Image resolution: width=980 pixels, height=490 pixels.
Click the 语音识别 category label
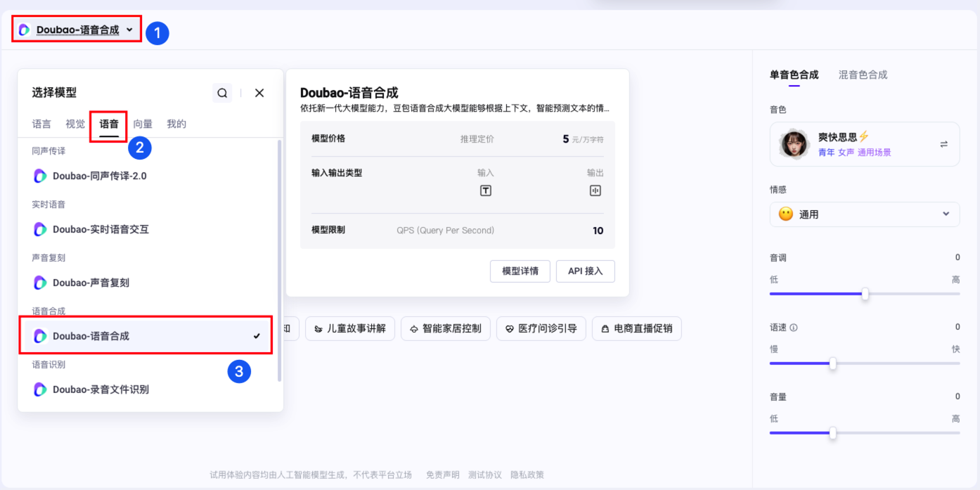coord(49,365)
